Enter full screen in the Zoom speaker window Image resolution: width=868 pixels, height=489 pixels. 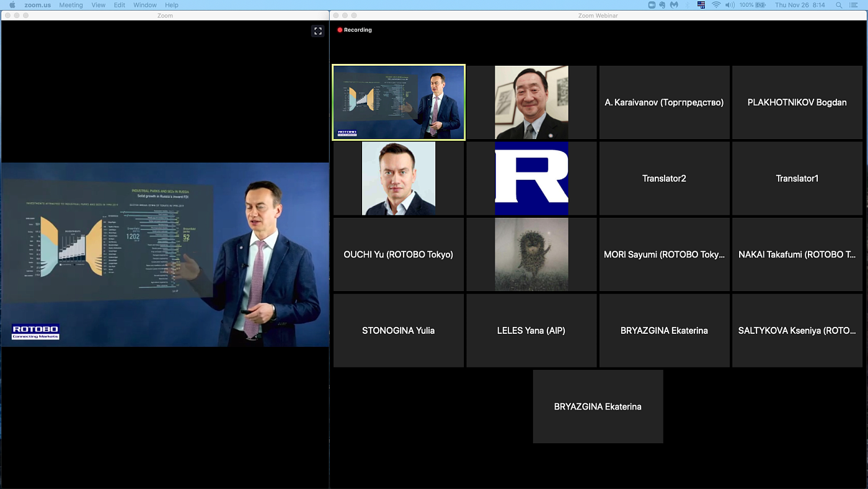[x=317, y=31]
